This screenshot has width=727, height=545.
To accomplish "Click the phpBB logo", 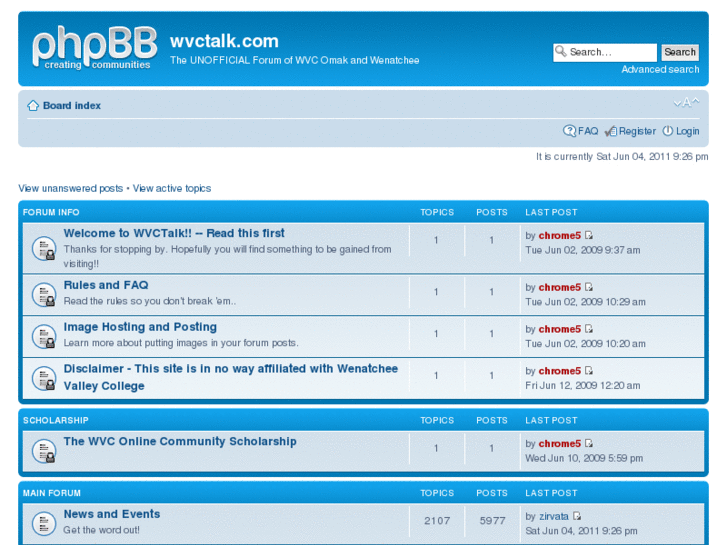I will pos(95,48).
